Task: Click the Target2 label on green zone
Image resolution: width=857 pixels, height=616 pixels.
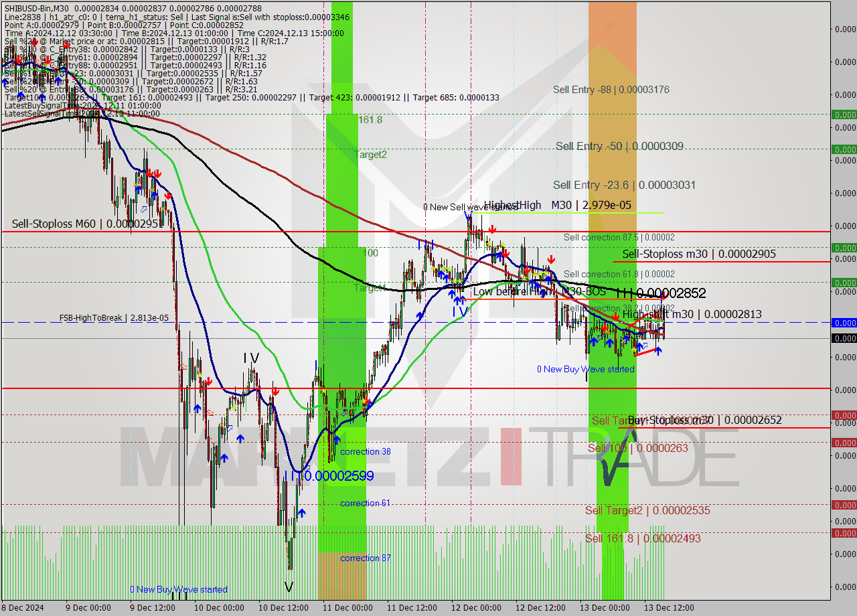Action: (x=370, y=154)
